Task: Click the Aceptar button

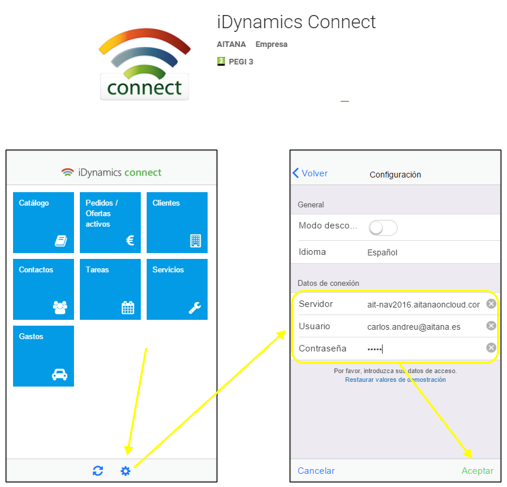Action: [477, 471]
